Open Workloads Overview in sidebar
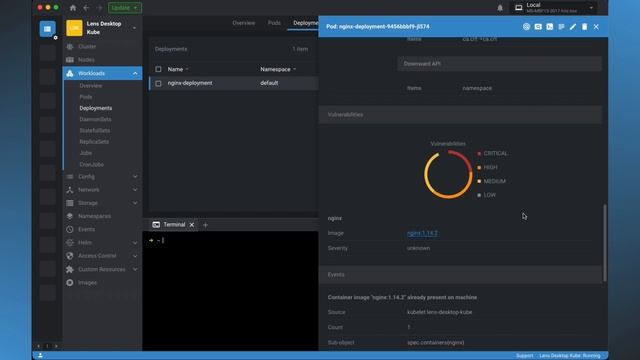Screen dimensions: 640x360 coord(91,86)
